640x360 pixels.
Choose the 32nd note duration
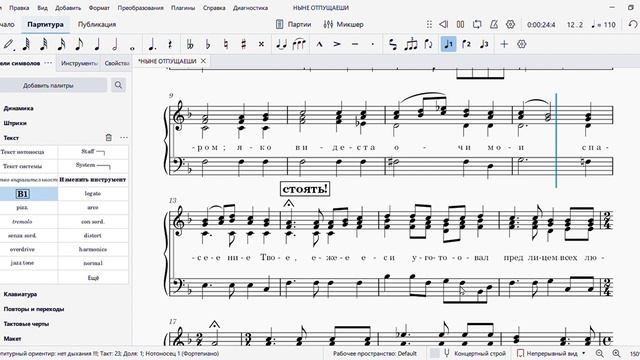44,44
